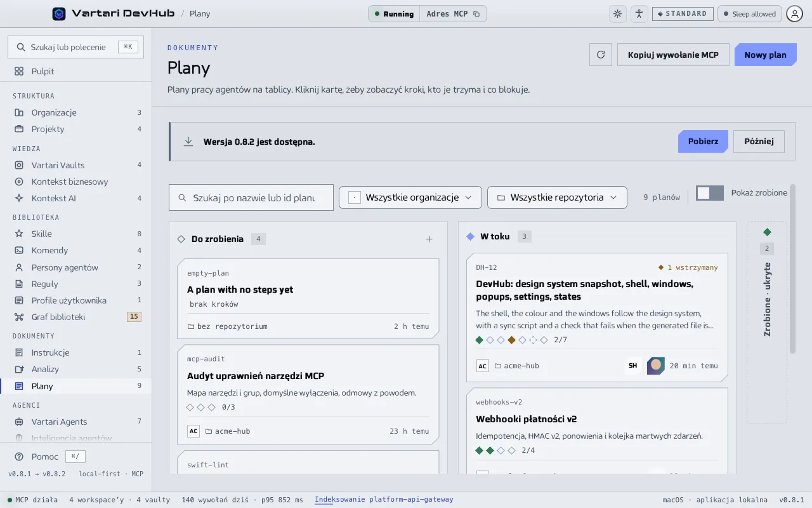The image size is (812, 508).
Task: Add a plan to Do zrobienia column
Action: [x=429, y=239]
